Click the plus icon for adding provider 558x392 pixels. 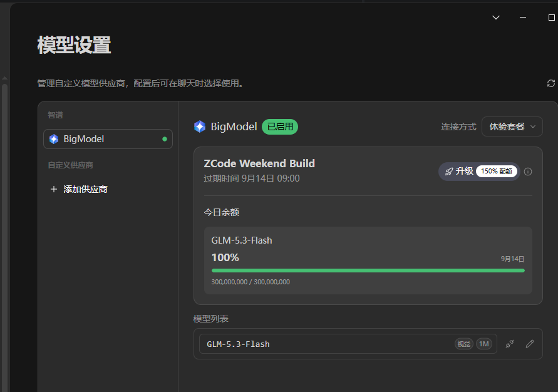point(54,189)
